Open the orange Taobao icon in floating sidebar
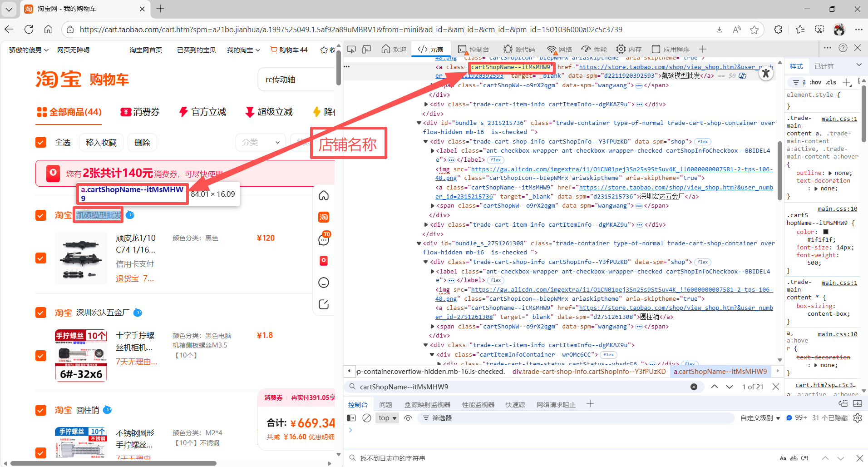Viewport: 868px width, 467px height. point(324,217)
